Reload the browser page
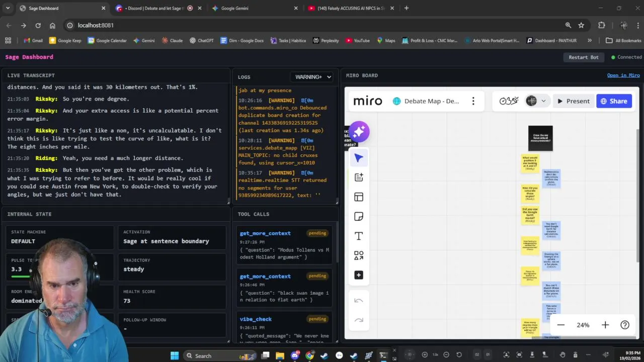 38,25
